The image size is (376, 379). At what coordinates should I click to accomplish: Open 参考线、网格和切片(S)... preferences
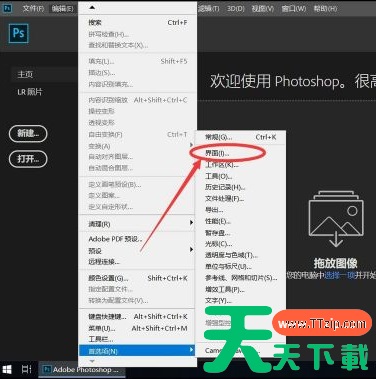(241, 278)
